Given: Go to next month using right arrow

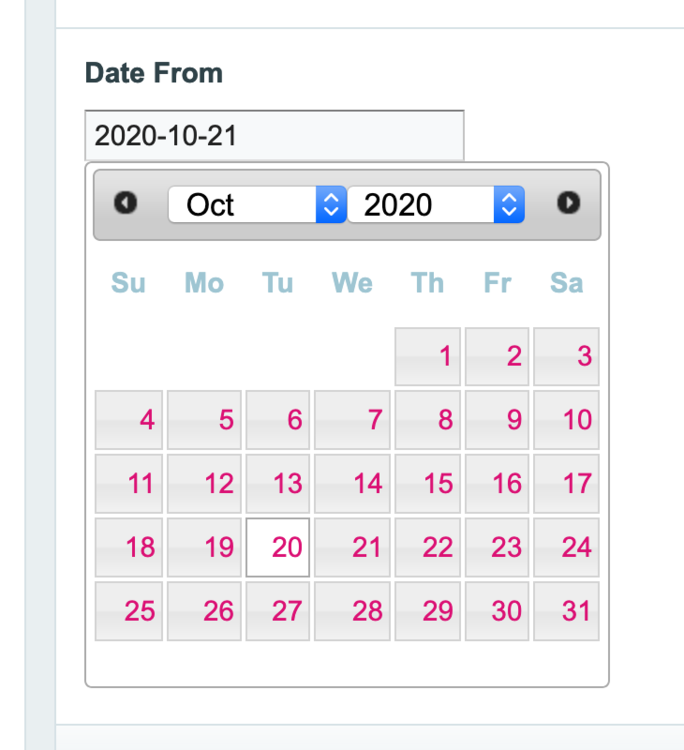Looking at the screenshot, I should (x=568, y=203).
